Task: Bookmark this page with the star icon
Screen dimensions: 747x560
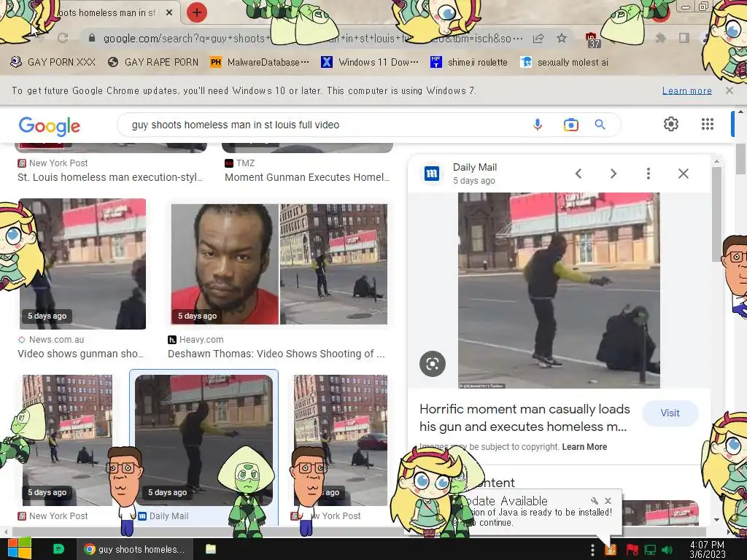Action: coord(562,39)
